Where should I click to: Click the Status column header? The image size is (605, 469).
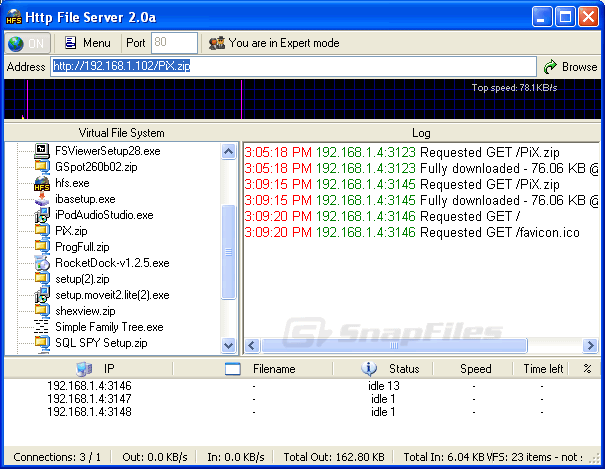[x=383, y=369]
